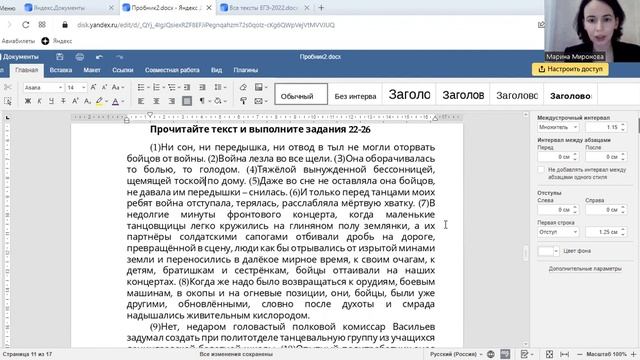Viewport: 640px width, 360px height.
Task: Open the Вставка ribbon tab
Action: click(61, 70)
